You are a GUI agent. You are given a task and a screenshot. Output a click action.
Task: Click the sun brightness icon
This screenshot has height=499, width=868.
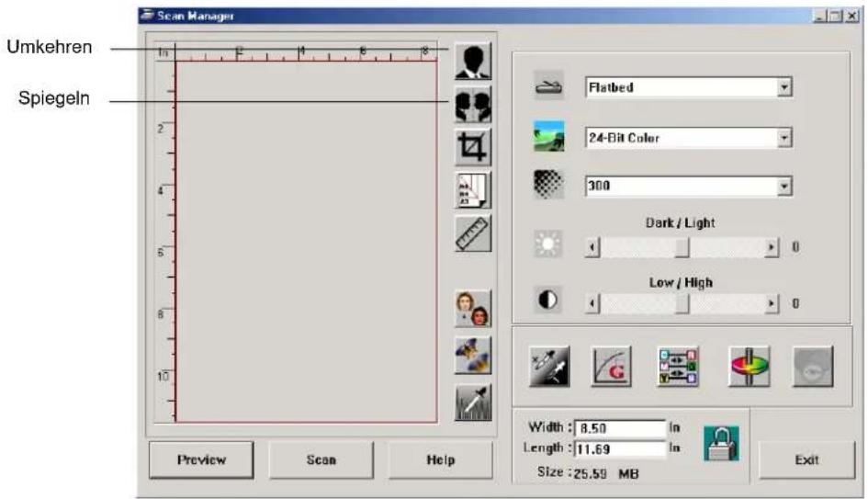pyautogui.click(x=548, y=244)
